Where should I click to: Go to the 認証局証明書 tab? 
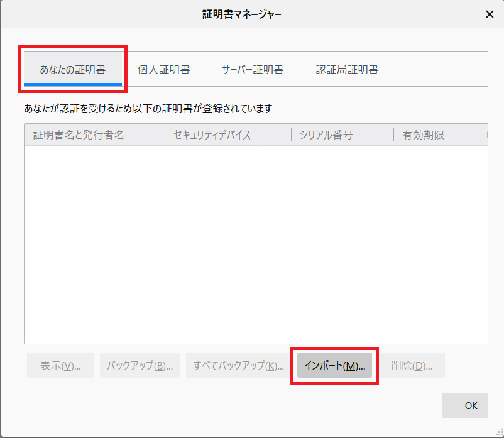[x=347, y=70]
